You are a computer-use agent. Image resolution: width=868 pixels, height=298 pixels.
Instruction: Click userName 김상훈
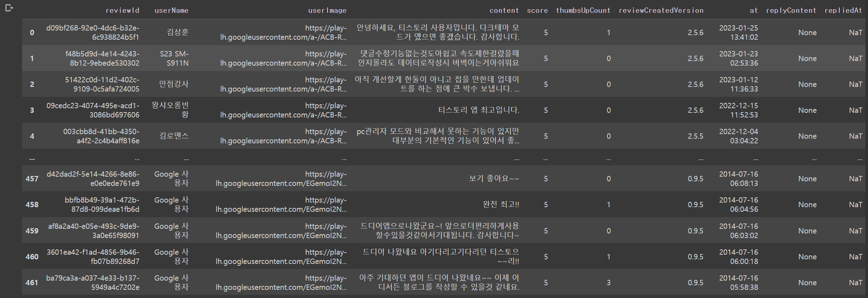point(177,32)
